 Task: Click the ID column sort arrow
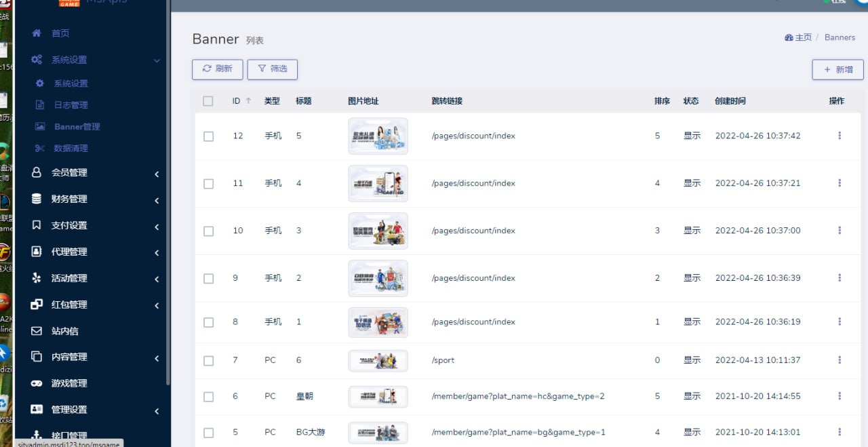[248, 101]
